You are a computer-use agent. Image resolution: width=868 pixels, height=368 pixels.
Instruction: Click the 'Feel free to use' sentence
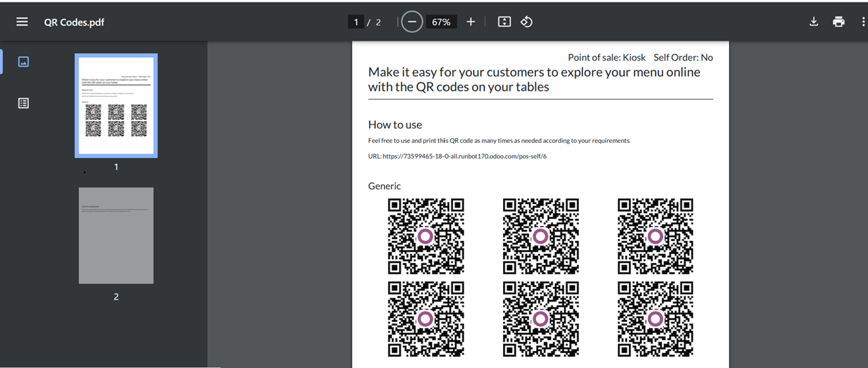[x=499, y=140]
